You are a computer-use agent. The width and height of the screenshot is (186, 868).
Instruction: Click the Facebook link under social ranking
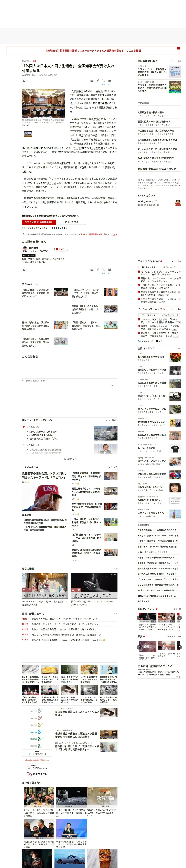[x=145, y=341]
